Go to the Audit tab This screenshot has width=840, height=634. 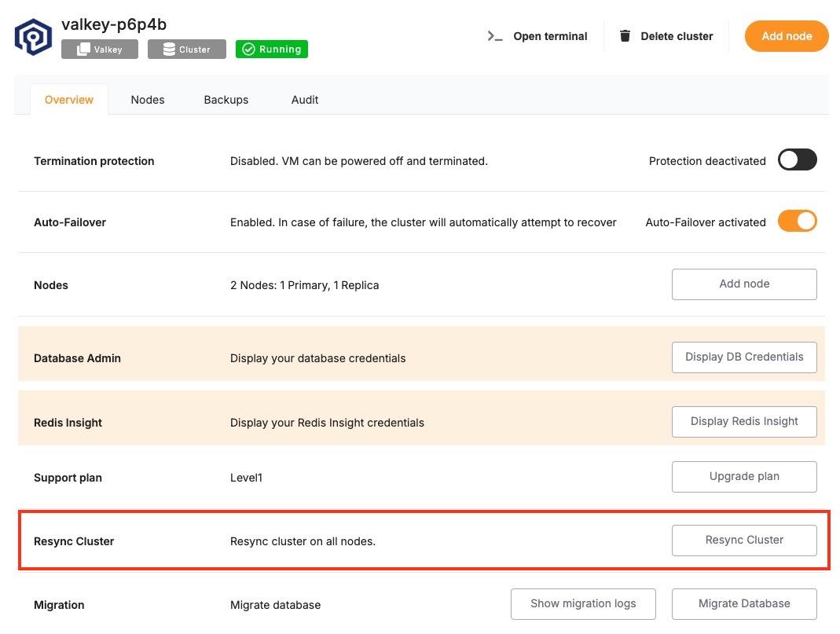tap(305, 100)
